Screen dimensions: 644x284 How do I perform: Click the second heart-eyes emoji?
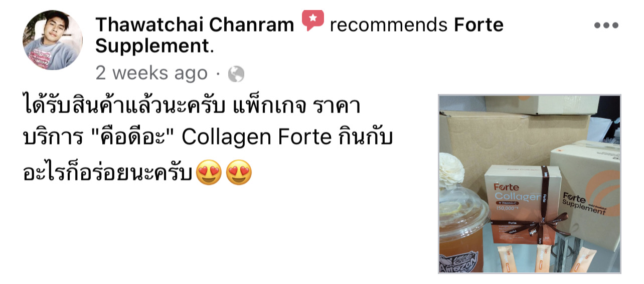point(239,173)
